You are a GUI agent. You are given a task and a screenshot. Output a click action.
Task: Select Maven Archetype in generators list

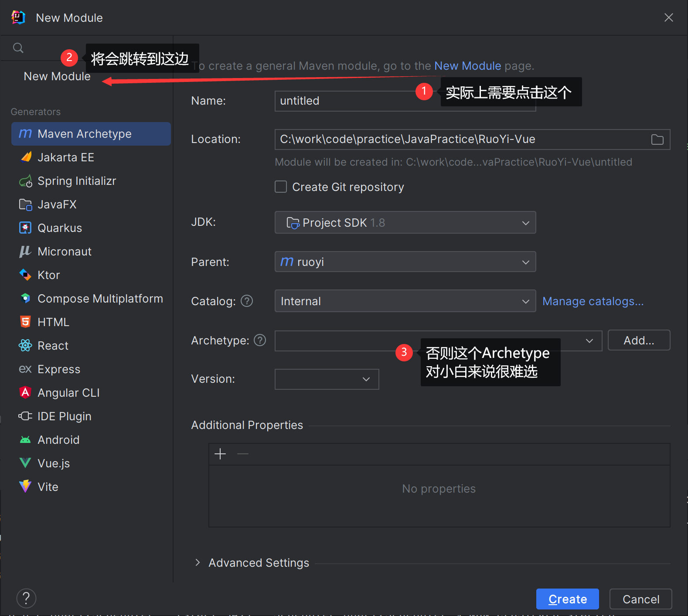(85, 134)
